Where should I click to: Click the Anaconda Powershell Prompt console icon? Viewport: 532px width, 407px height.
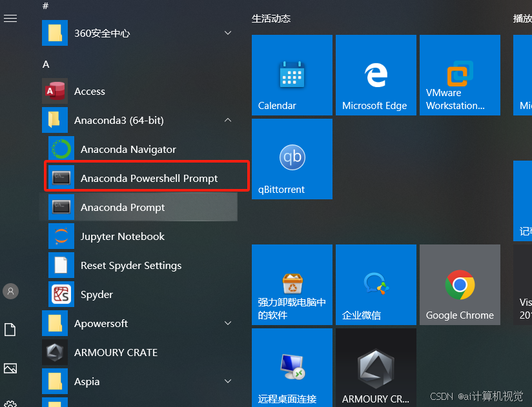[x=61, y=178]
